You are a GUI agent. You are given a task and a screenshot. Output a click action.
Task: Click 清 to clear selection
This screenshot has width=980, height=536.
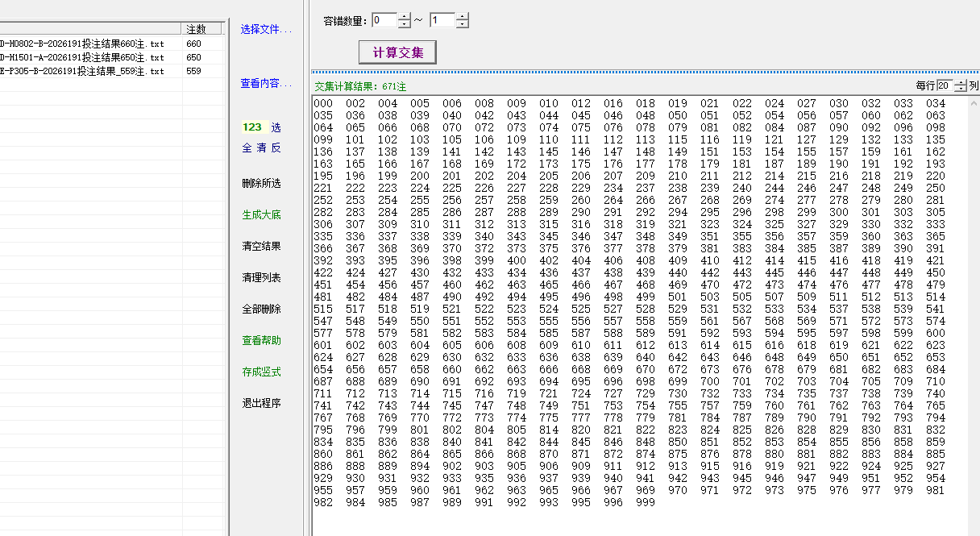[x=261, y=148]
